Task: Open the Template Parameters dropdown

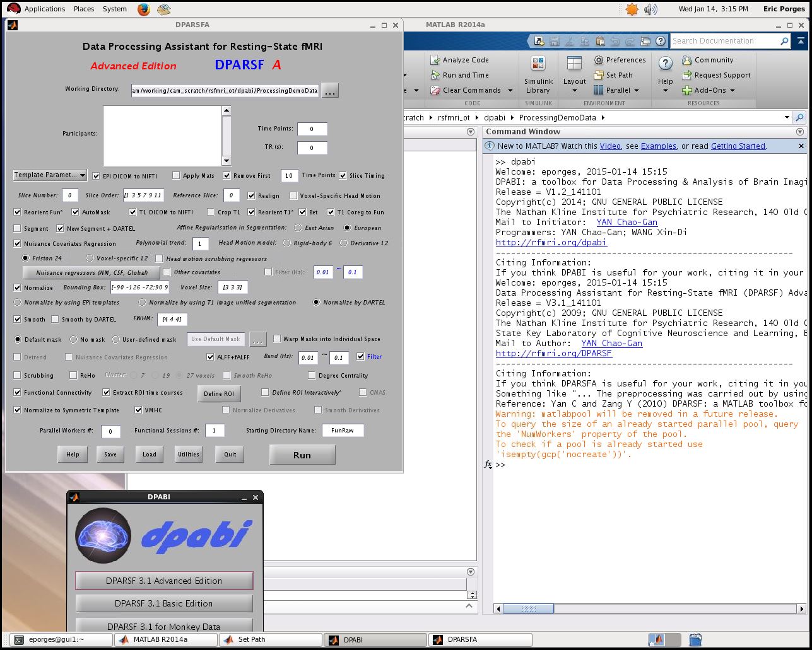Action: (x=50, y=175)
